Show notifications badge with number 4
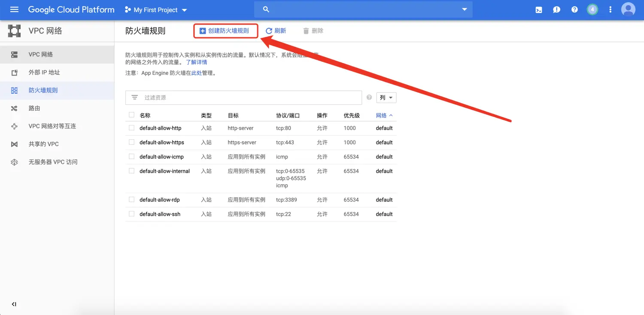 (x=592, y=9)
